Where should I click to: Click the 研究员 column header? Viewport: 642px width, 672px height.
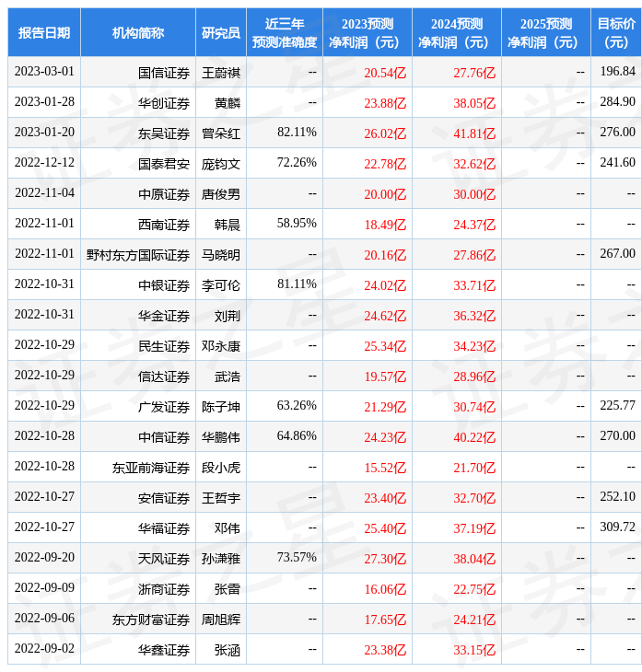click(x=221, y=33)
